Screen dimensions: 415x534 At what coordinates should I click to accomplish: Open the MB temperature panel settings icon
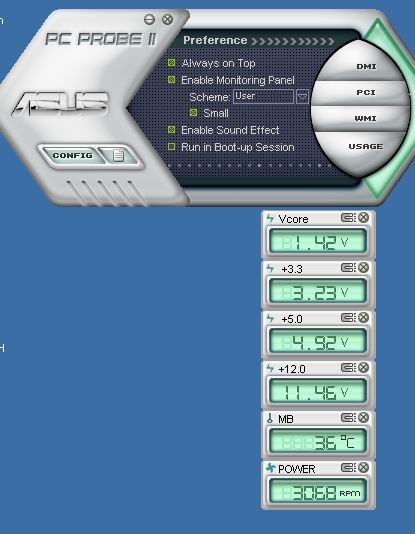click(x=348, y=418)
